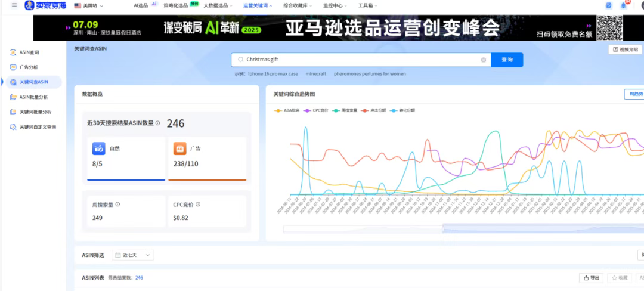Screen dimensions: 644x291
Task: Click the 关键词批量分析 sidebar icon
Action: coord(13,112)
